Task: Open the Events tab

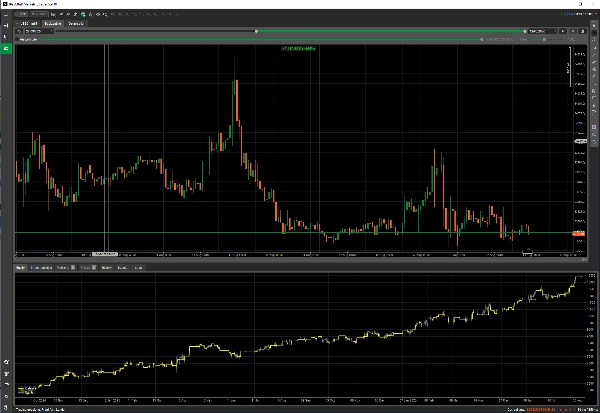Action: tap(122, 268)
